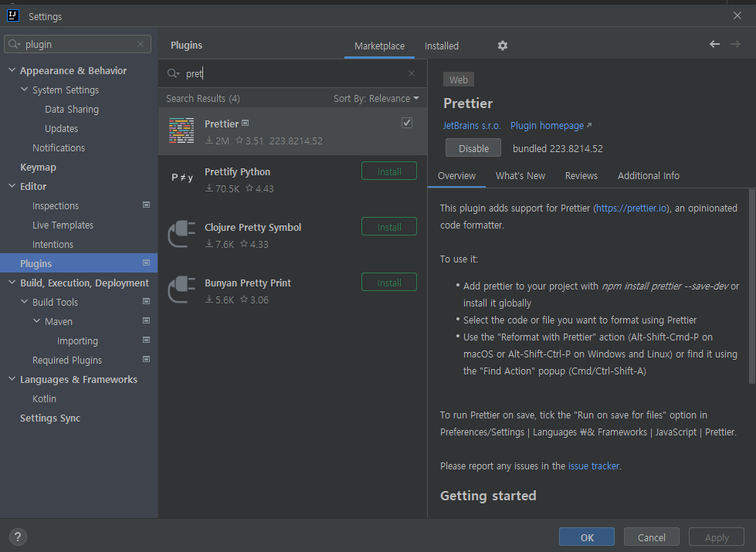756x552 pixels.
Task: Collapse Build, Execution, Deployment section
Action: (x=12, y=283)
